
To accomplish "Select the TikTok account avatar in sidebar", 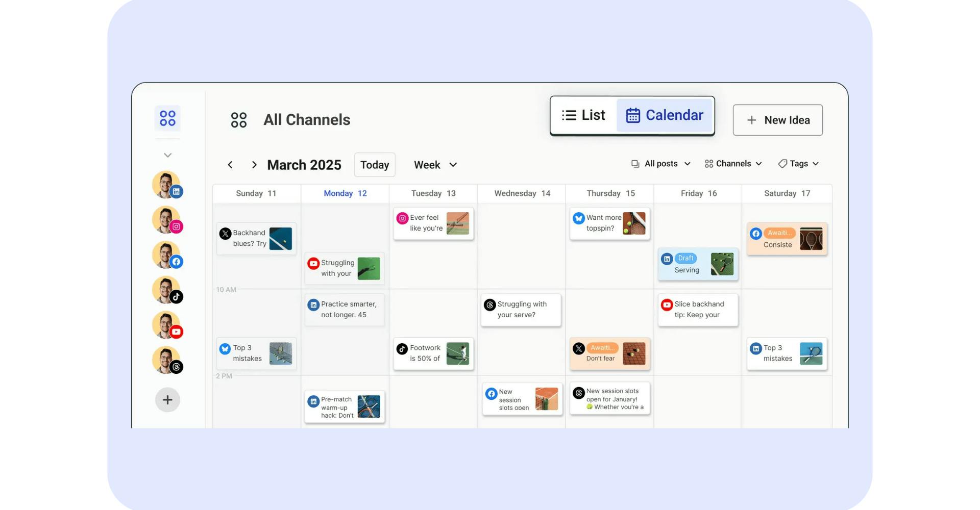I will (167, 290).
